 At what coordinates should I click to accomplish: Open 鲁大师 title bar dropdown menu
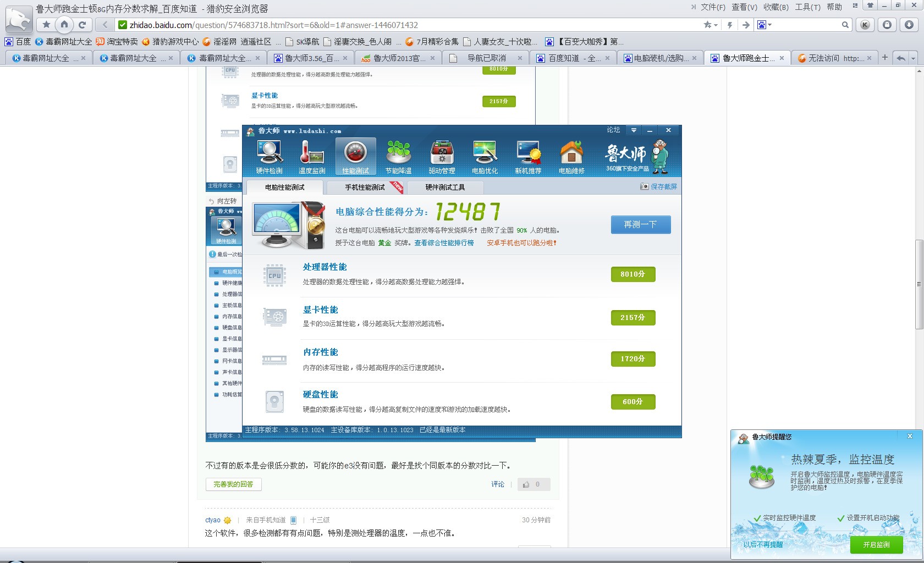pyautogui.click(x=634, y=130)
